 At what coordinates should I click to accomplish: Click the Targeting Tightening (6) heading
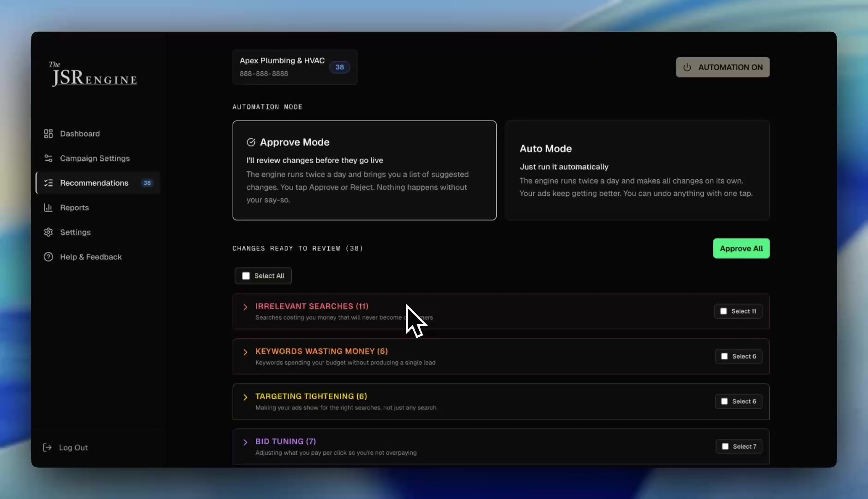(x=311, y=396)
